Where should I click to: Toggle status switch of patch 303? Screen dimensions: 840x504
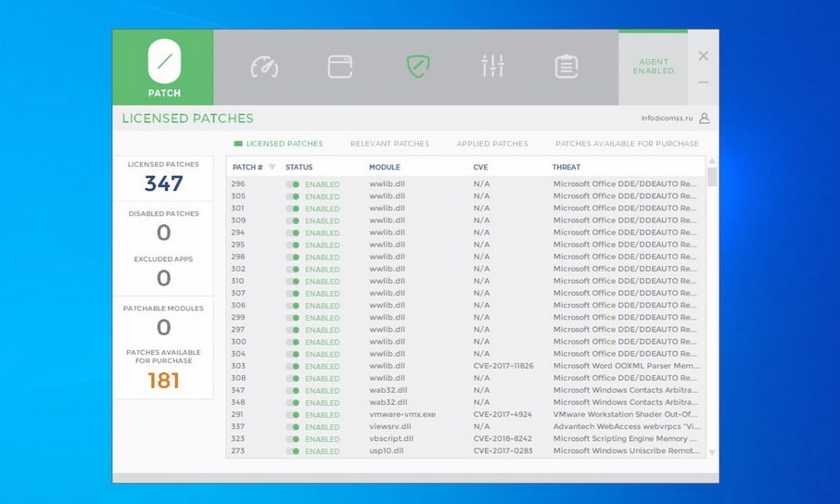pos(292,366)
